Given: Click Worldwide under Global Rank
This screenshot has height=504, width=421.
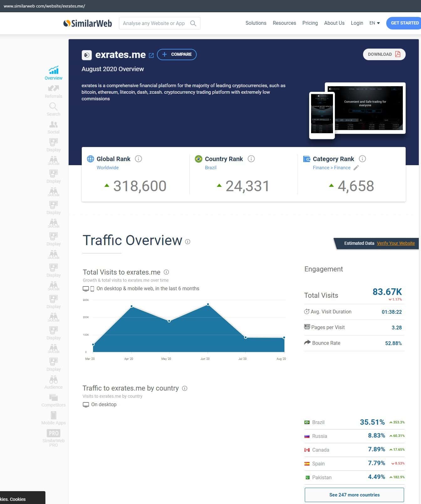Looking at the screenshot, I should [107, 168].
